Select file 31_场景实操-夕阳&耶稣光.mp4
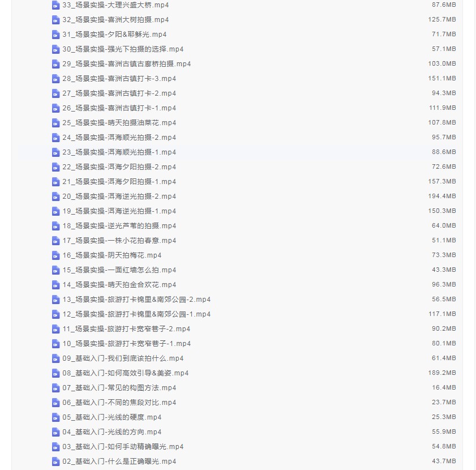Image resolution: width=476 pixels, height=470 pixels. tap(114, 35)
